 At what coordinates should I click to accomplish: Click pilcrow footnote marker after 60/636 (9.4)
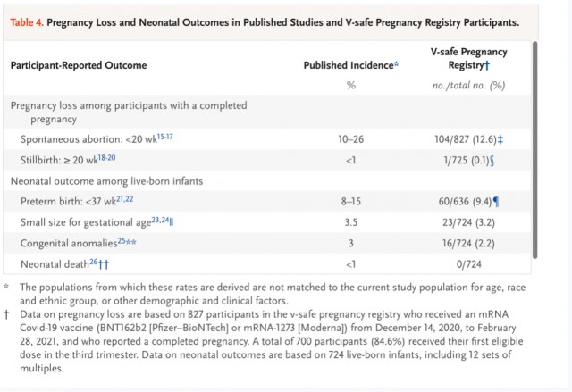coord(496,202)
